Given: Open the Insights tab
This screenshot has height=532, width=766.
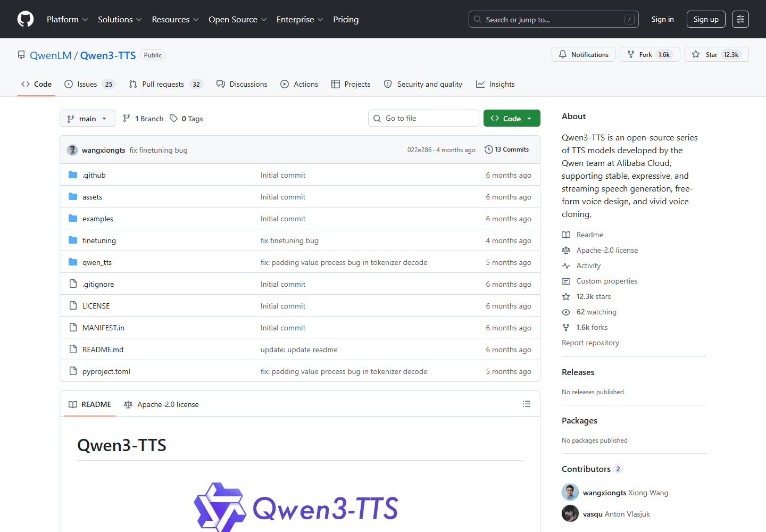Looking at the screenshot, I should (495, 84).
